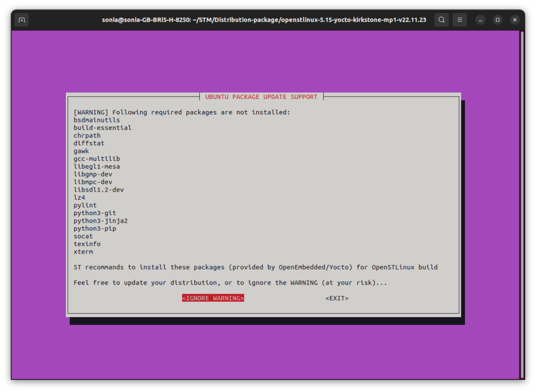Click the python3-pip package line
536x392 pixels.
tap(94, 228)
